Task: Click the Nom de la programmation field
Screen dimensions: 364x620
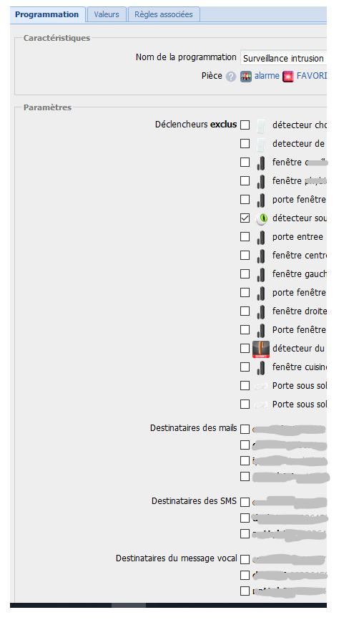Action: (x=283, y=58)
